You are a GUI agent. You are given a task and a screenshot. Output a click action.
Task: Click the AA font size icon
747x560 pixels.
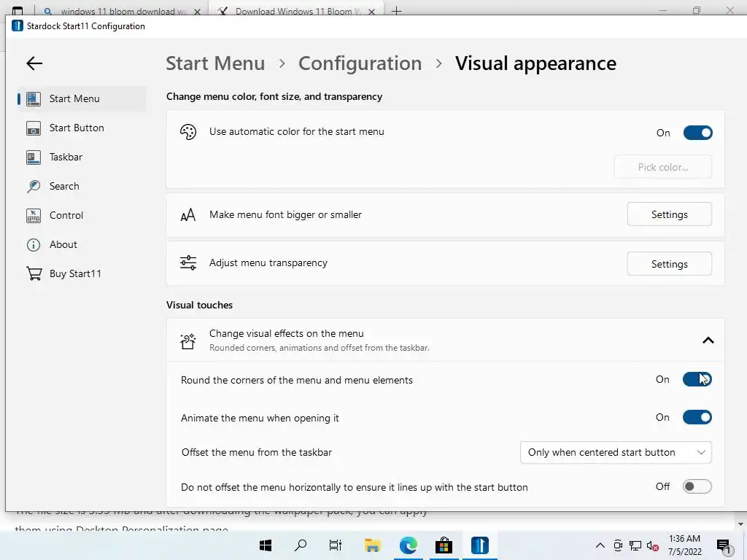click(x=188, y=215)
